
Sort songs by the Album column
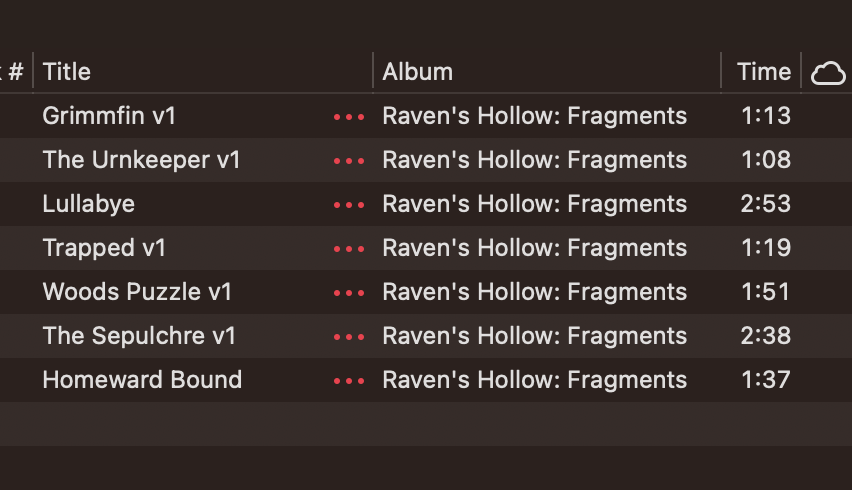[417, 72]
